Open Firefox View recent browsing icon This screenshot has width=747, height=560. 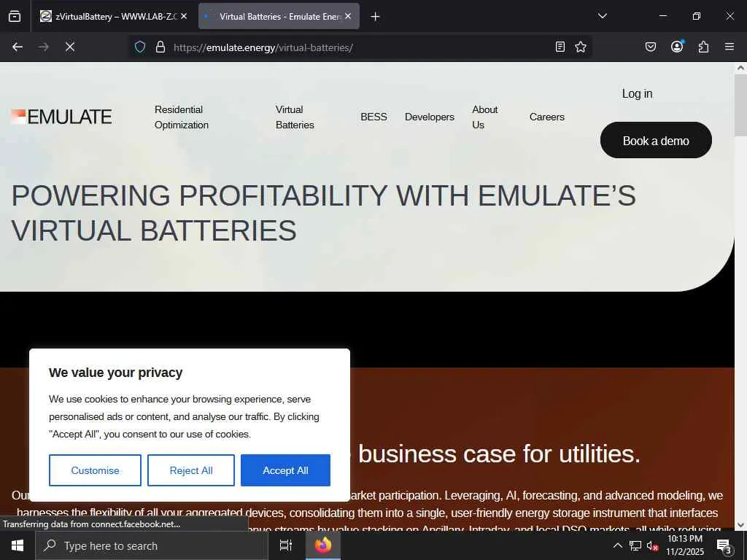(x=15, y=16)
